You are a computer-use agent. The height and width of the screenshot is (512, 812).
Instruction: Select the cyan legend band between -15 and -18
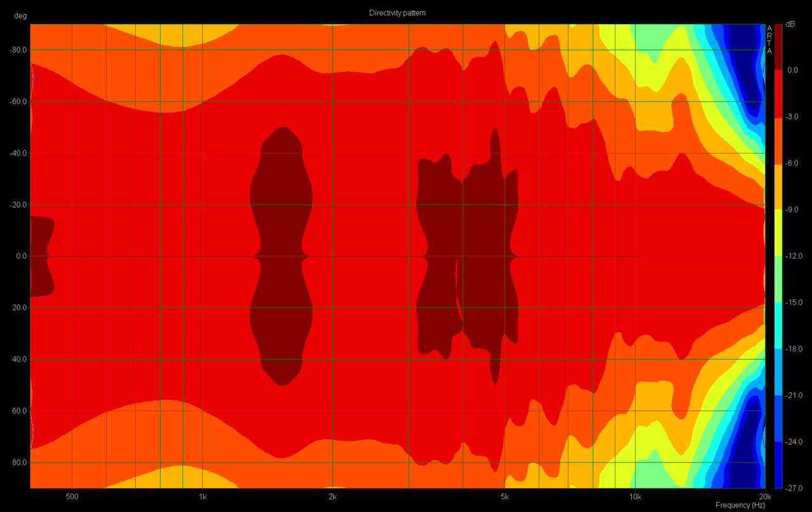(x=778, y=325)
